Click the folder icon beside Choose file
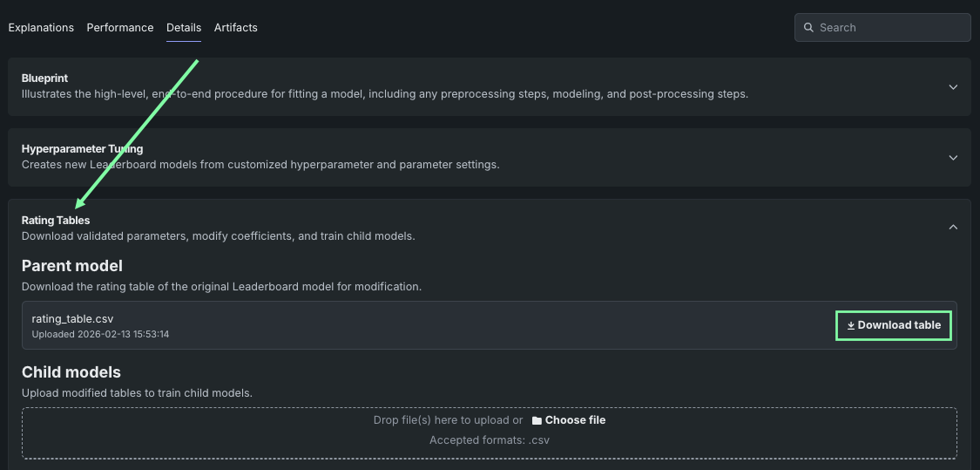 click(537, 420)
